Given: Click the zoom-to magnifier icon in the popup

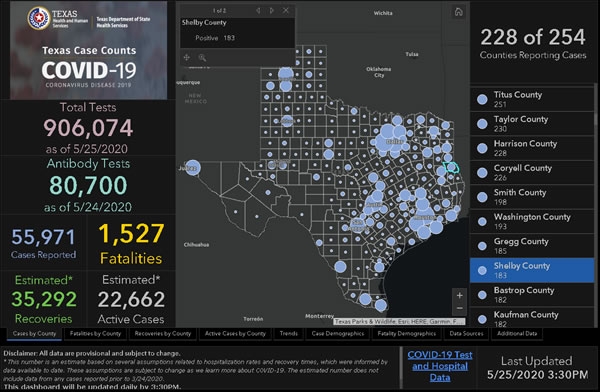Looking at the screenshot, I should [202, 58].
